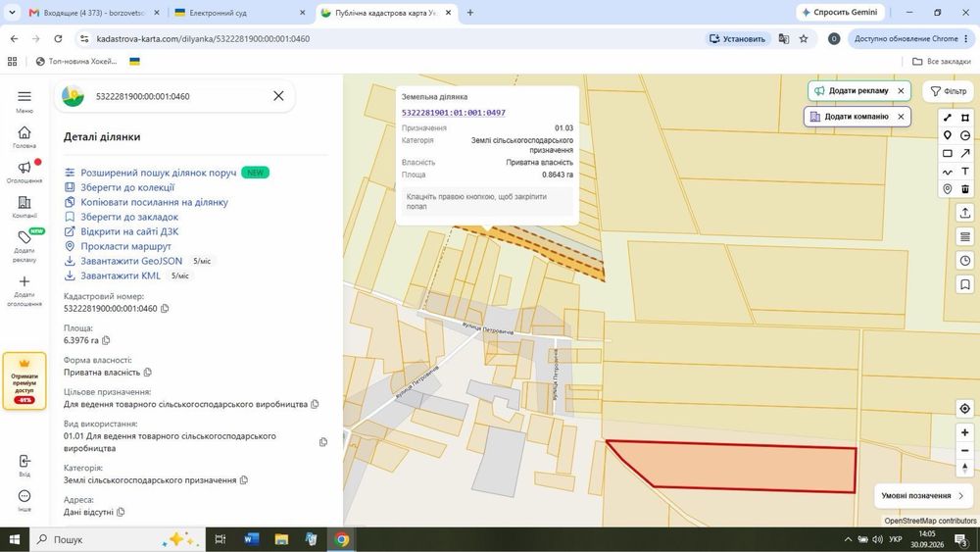Clear the parcel search field with X
The width and height of the screenshot is (980, 552).
(x=278, y=96)
